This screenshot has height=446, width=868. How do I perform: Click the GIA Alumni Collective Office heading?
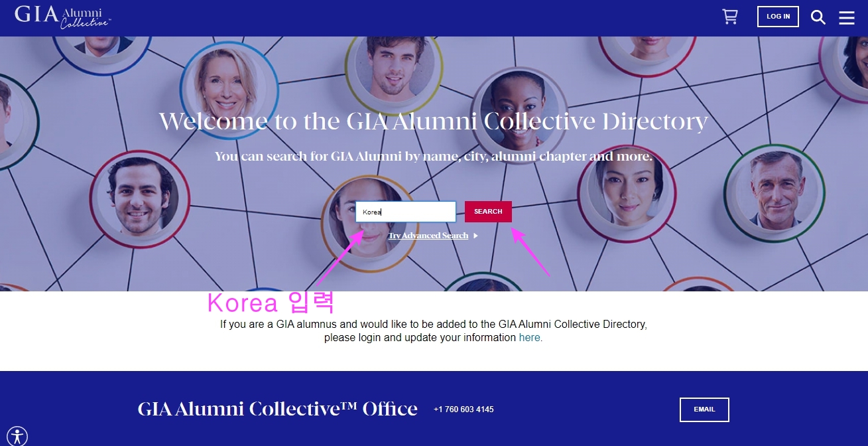277,409
